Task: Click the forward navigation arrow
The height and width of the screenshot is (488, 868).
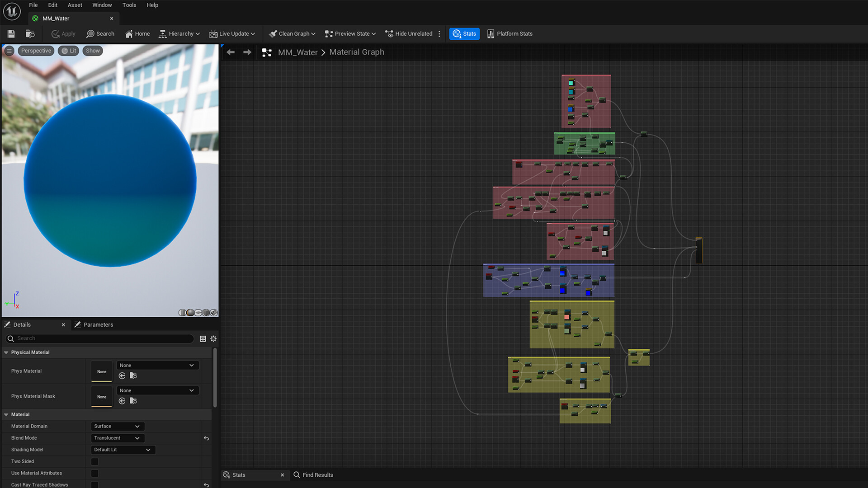Action: 247,52
